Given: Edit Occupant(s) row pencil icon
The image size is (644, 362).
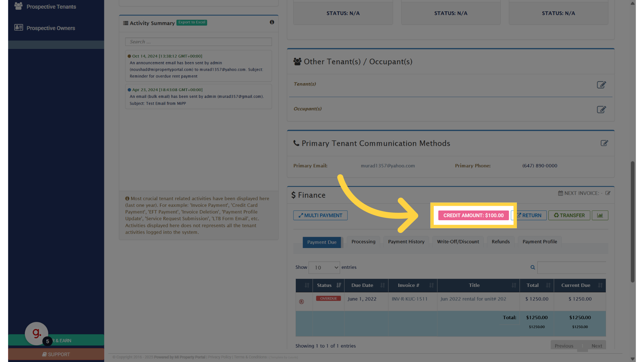Looking at the screenshot, I should click(x=601, y=110).
